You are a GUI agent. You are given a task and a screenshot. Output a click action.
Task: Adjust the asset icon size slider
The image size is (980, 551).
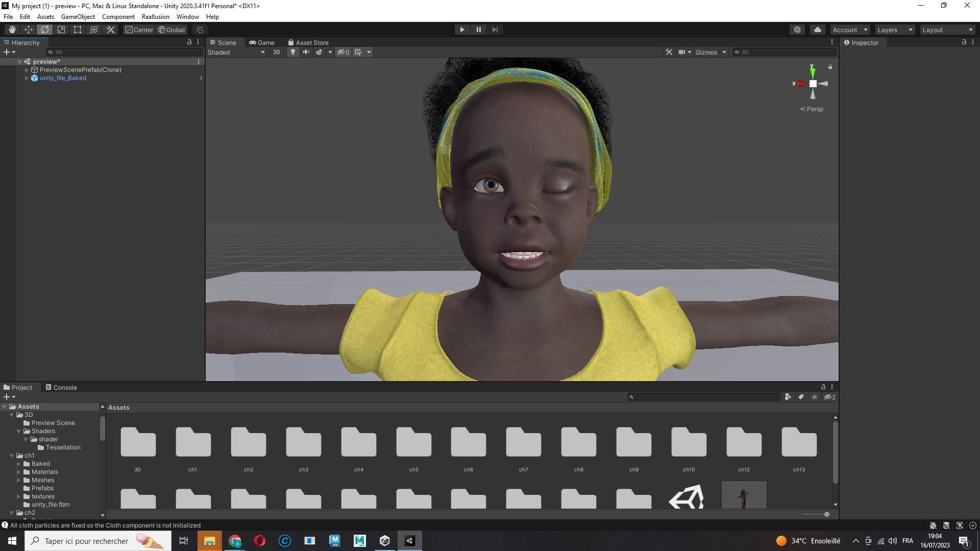[x=826, y=514]
